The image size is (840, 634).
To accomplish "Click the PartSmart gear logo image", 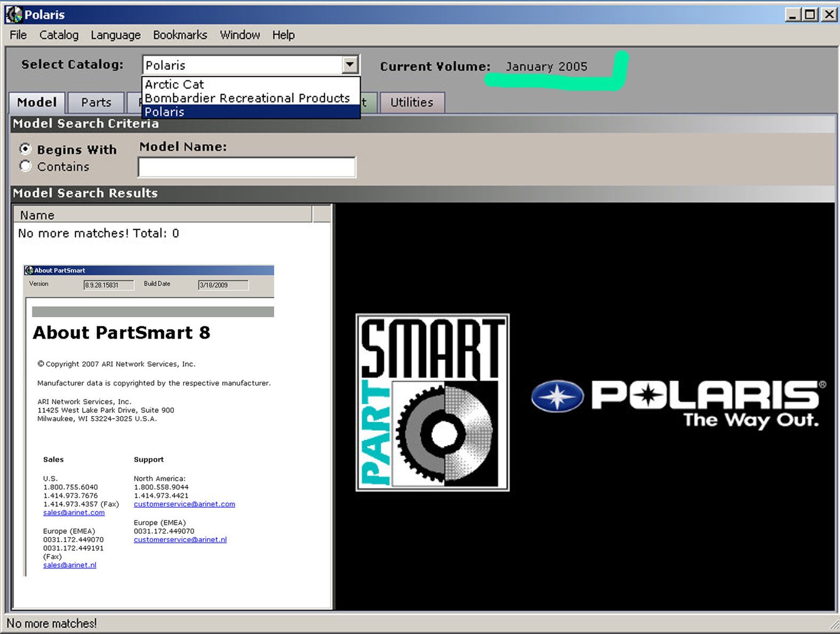I will click(x=432, y=403).
